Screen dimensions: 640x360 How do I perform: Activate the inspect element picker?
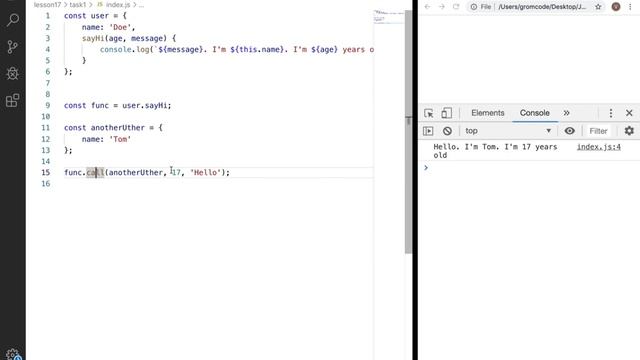pyautogui.click(x=429, y=113)
